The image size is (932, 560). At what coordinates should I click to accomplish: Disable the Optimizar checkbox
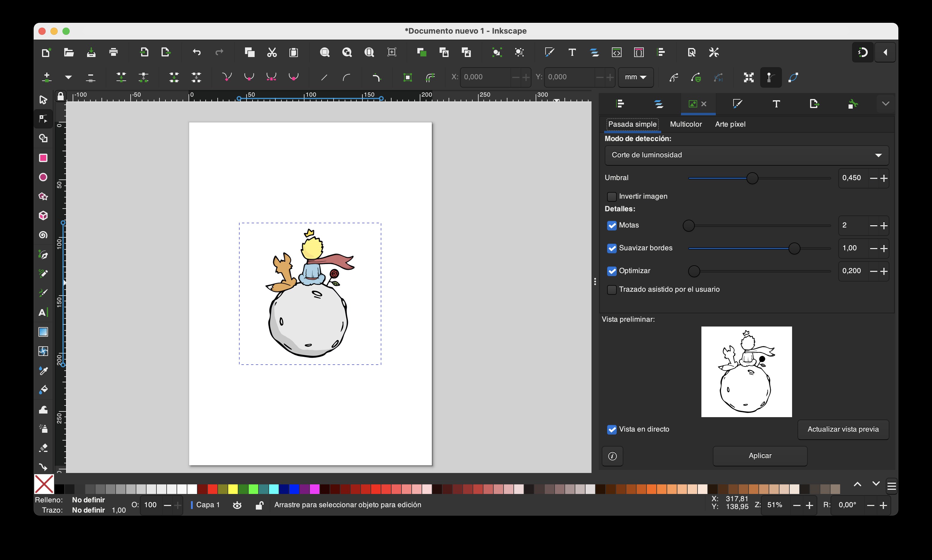(x=612, y=271)
